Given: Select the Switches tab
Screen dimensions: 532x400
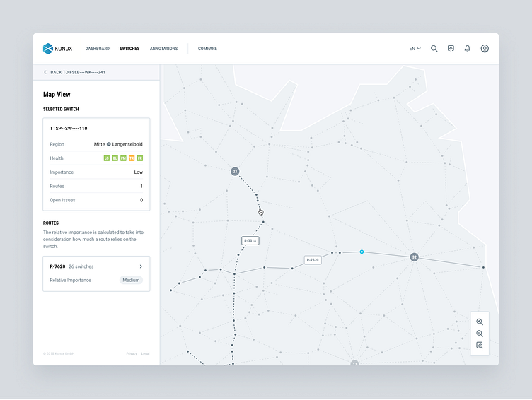Looking at the screenshot, I should [x=129, y=49].
